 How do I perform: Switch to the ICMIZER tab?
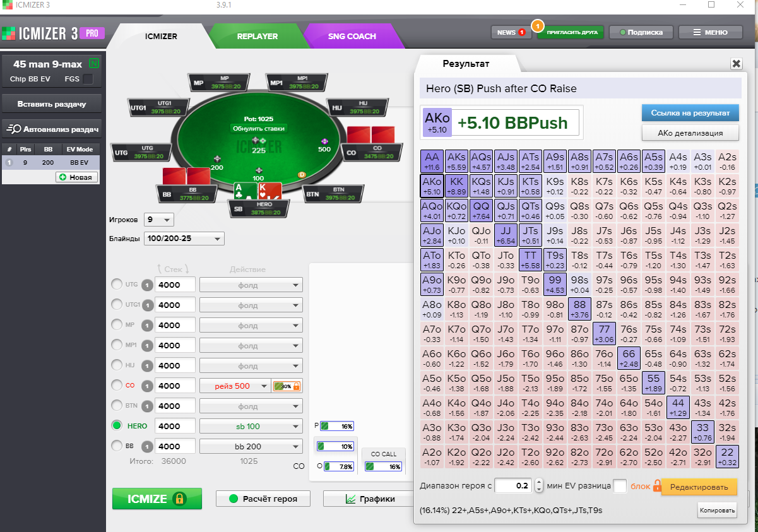tap(161, 36)
